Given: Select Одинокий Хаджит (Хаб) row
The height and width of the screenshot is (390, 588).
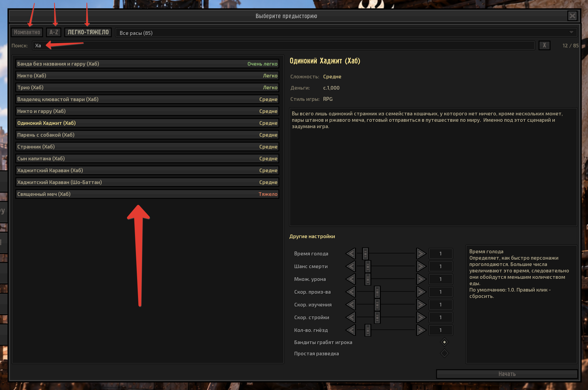Looking at the screenshot, I should pyautogui.click(x=147, y=123).
